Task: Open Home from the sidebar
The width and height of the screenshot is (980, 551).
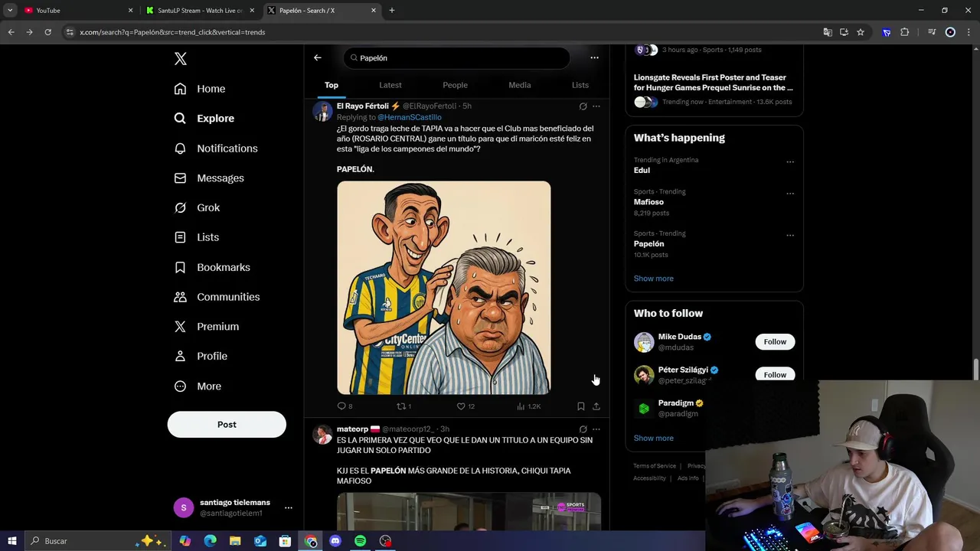Action: pyautogui.click(x=200, y=89)
